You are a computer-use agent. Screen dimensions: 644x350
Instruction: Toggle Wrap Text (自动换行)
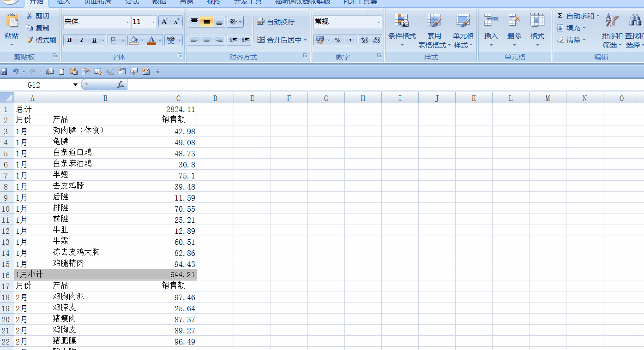[x=276, y=22]
